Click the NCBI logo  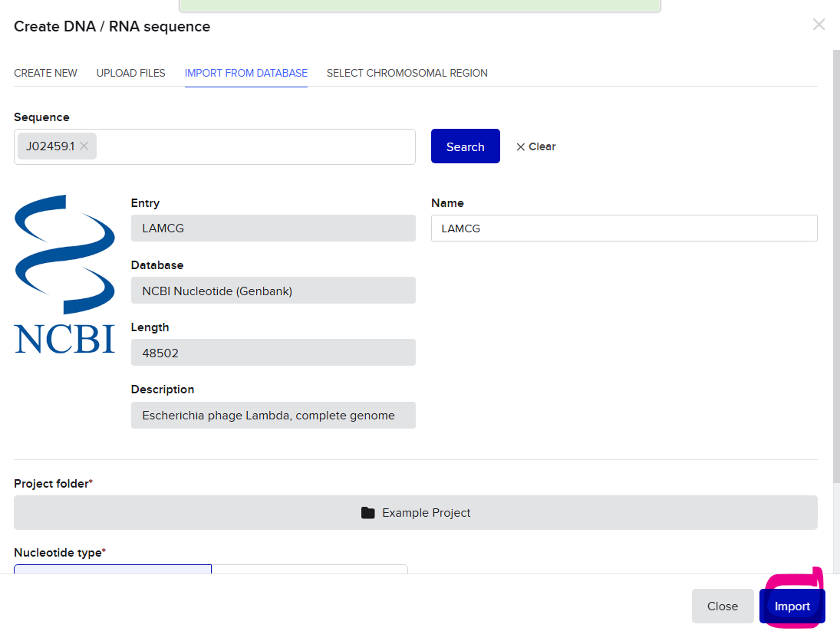click(x=64, y=274)
